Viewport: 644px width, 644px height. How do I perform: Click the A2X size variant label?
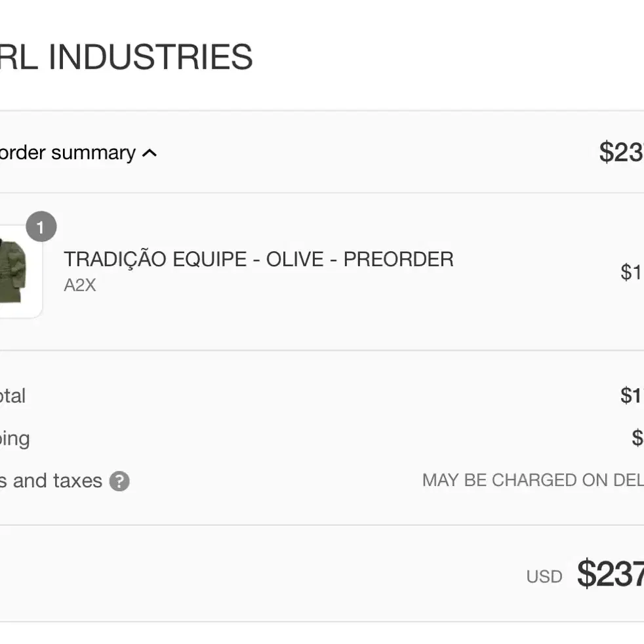tap(79, 285)
